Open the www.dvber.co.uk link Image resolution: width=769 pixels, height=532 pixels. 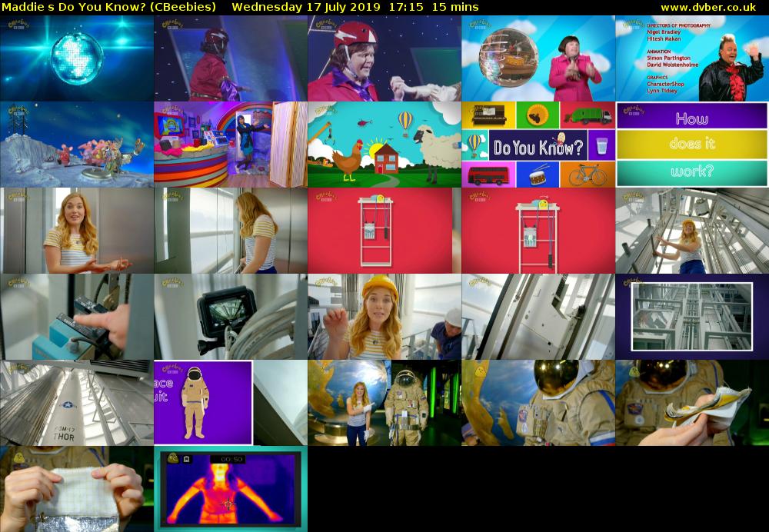708,8
